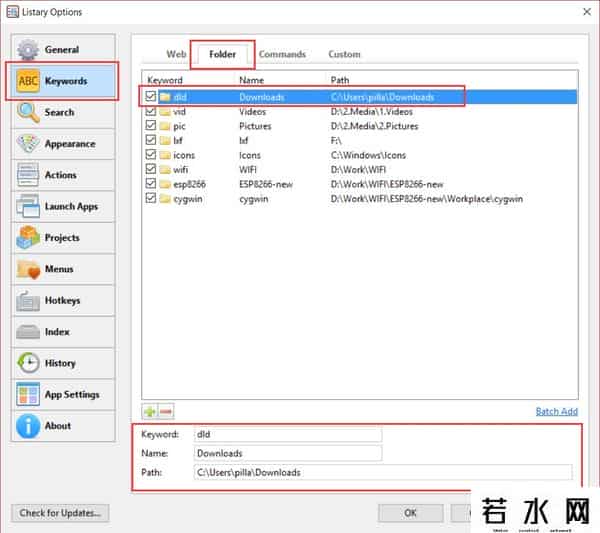
Task: Select the Hotkeys keyboard icon
Action: click(28, 301)
